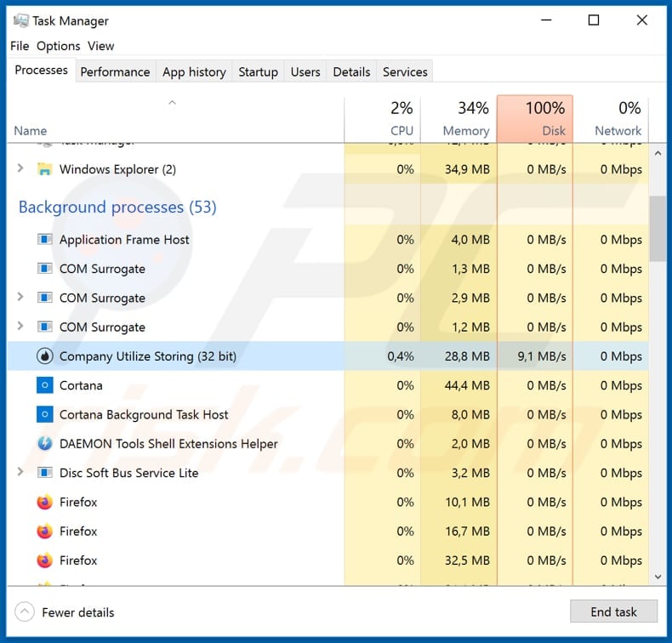Switch to the App history tab
The height and width of the screenshot is (643, 672).
(194, 71)
